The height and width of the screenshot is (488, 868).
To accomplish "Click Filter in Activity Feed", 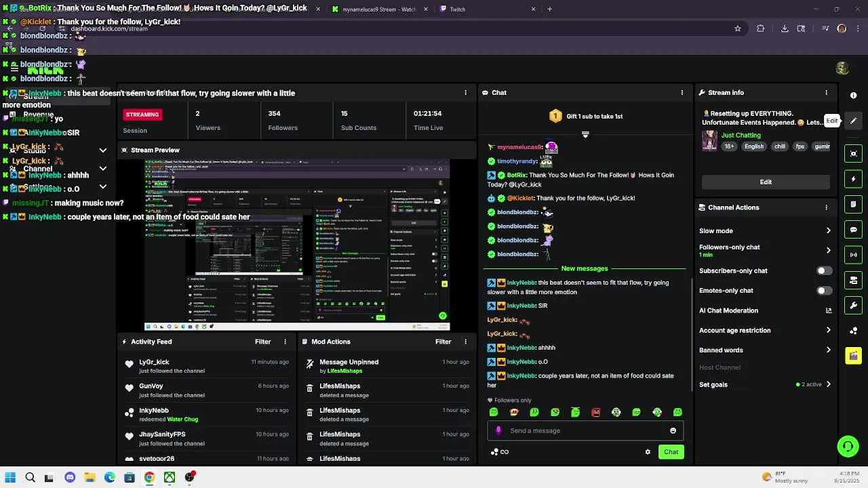I will [262, 342].
